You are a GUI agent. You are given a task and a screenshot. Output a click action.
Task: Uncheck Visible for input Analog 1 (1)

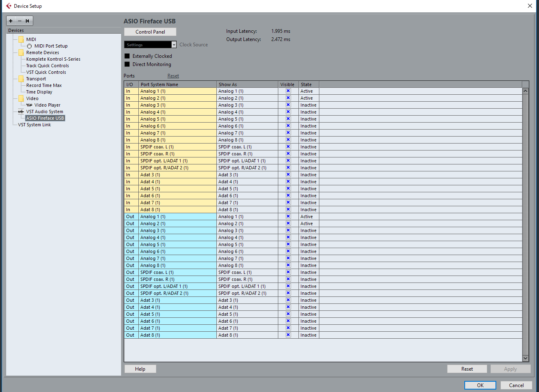pyautogui.click(x=288, y=91)
